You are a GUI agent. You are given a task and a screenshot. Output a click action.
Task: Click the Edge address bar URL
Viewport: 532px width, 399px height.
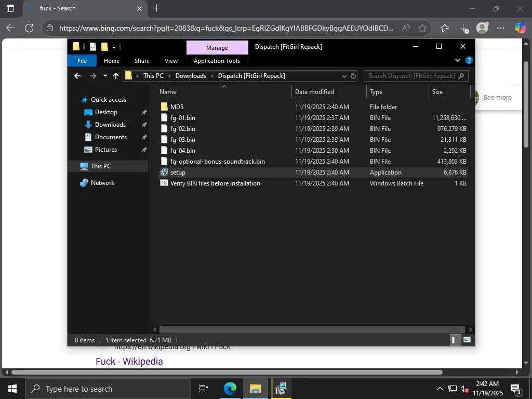coord(227,28)
